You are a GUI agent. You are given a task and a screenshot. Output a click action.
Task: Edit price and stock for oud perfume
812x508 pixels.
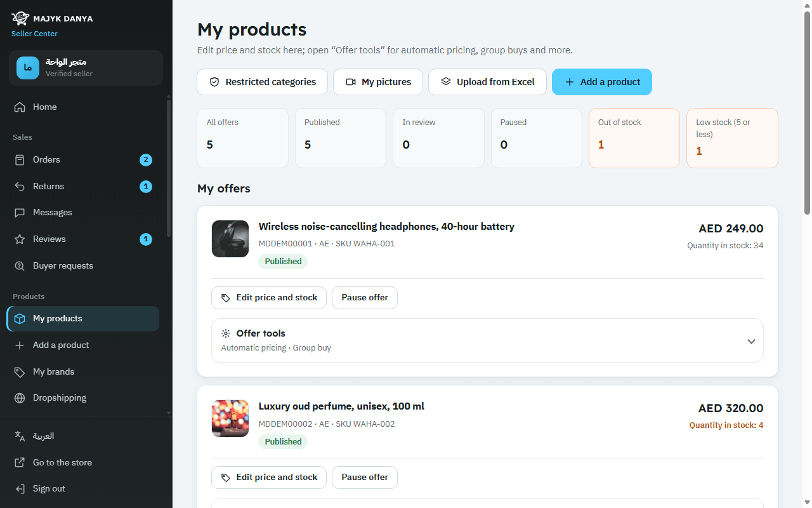269,478
